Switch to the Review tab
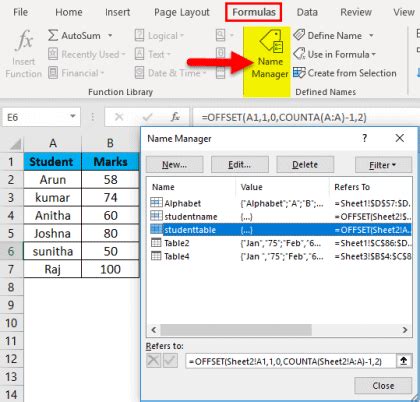The image size is (420, 402). click(x=356, y=12)
